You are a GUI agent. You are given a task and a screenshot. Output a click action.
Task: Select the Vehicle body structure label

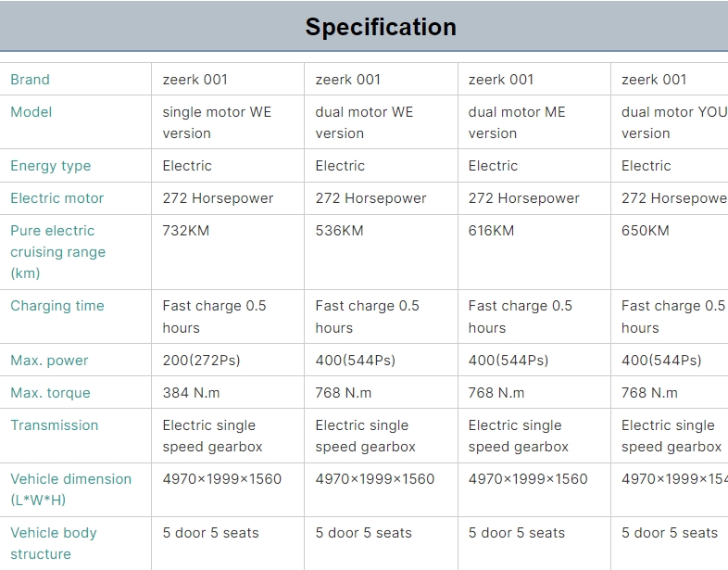54,543
